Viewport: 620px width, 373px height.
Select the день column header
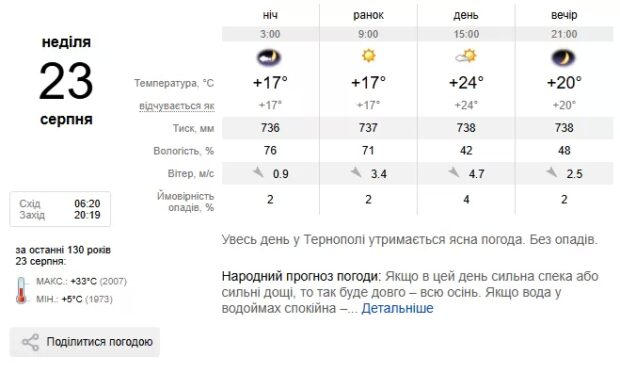point(466,15)
